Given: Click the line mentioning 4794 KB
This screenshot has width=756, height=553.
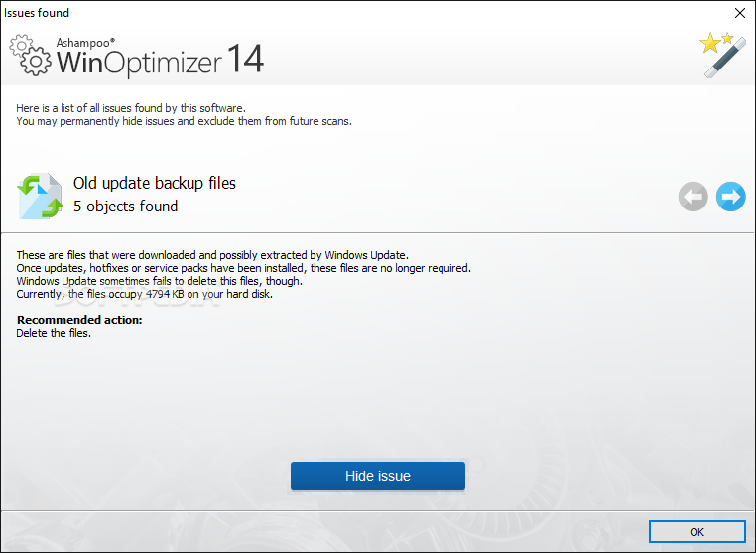Looking at the screenshot, I should 145,294.
